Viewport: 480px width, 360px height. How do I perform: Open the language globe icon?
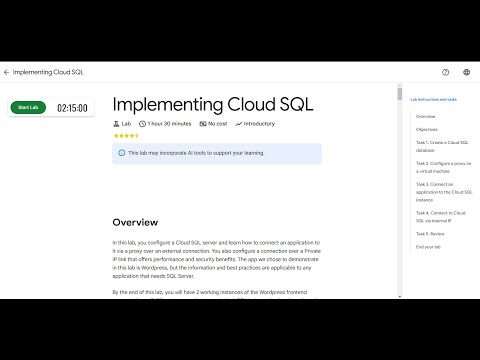pos(466,72)
